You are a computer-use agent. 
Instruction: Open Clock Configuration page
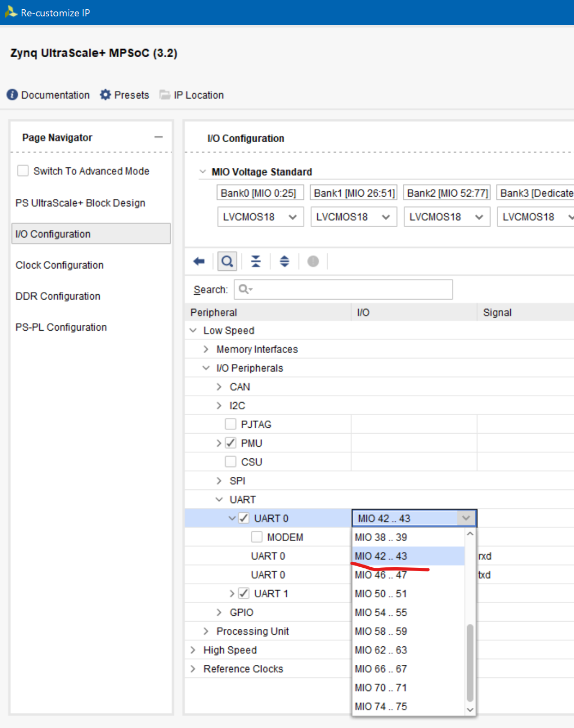tap(59, 265)
